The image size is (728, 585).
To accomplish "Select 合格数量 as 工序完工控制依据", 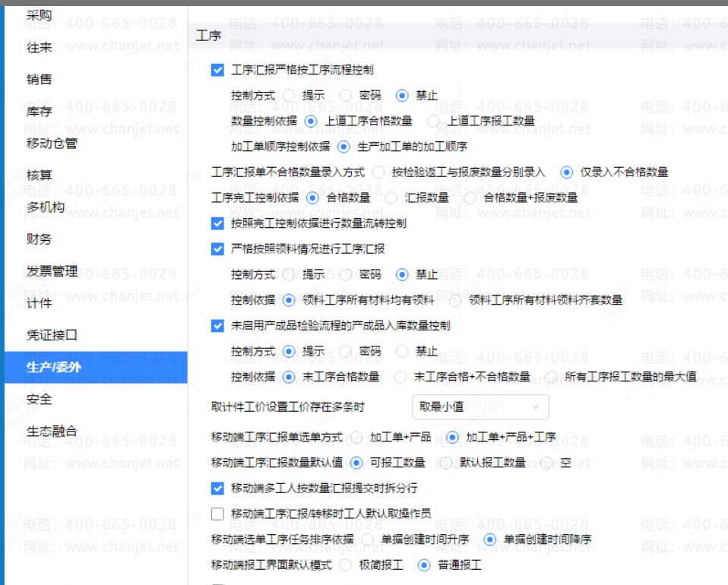I will pos(312,198).
